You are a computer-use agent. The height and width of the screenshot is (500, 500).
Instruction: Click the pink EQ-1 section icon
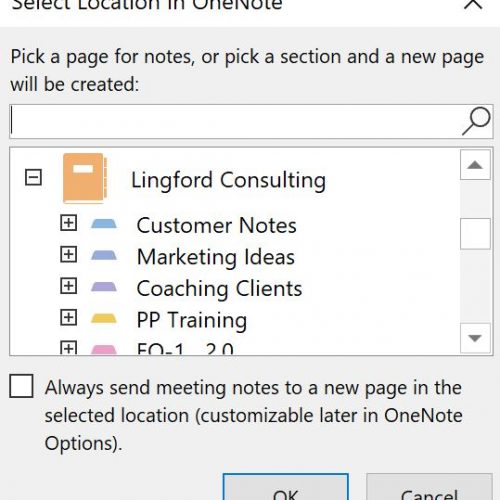[x=104, y=349]
